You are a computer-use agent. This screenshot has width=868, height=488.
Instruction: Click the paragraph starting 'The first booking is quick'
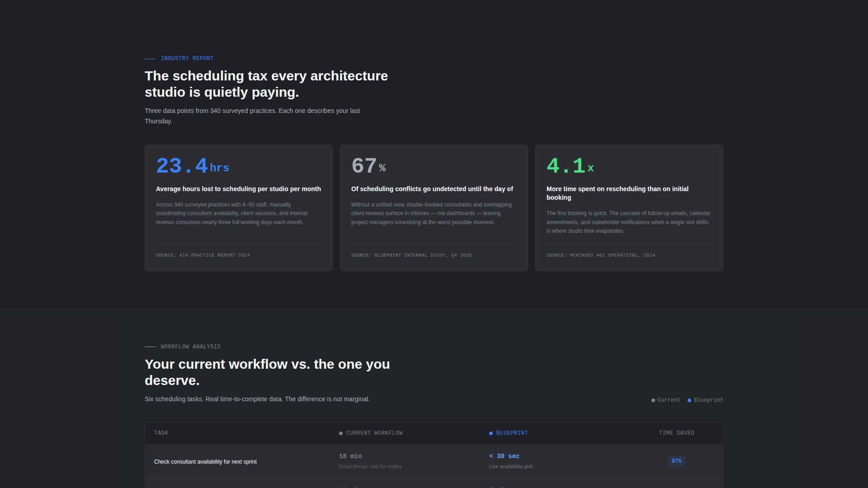coord(628,222)
